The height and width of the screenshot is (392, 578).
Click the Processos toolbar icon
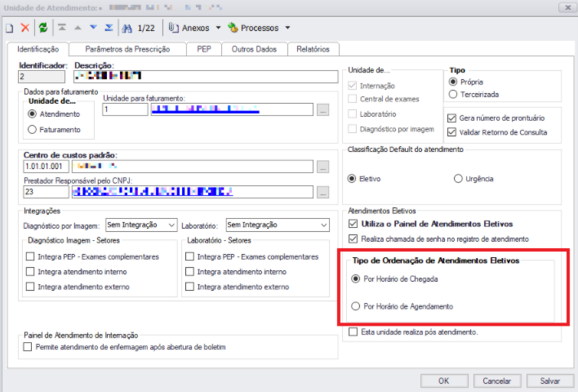click(x=233, y=28)
